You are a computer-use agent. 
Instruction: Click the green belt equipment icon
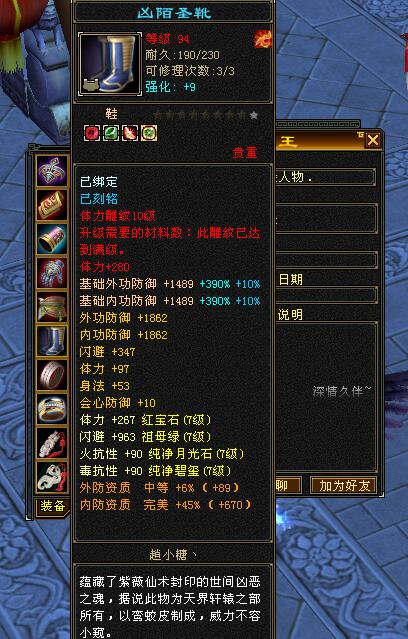52,307
